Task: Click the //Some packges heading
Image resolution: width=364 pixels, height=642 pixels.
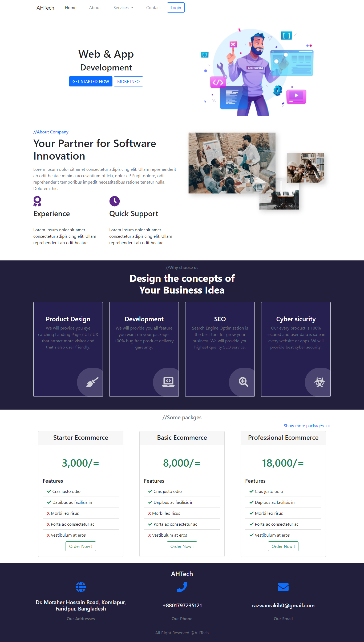Action: [182, 417]
